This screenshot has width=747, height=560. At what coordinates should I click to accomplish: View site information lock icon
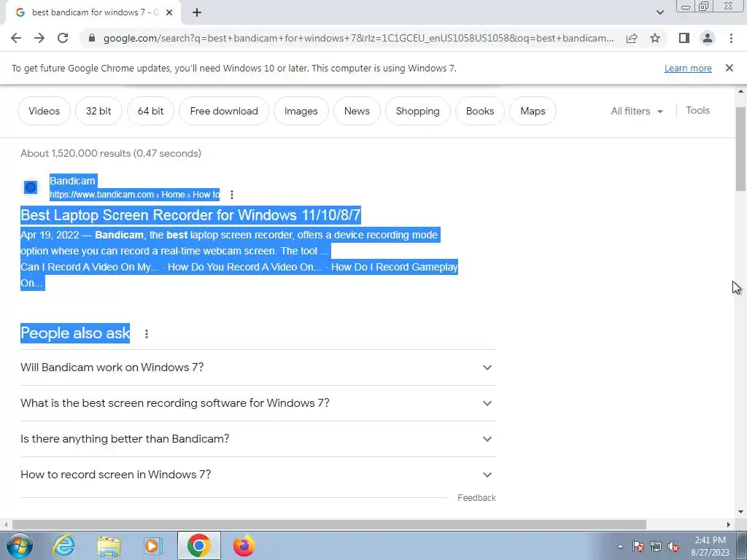coord(92,38)
